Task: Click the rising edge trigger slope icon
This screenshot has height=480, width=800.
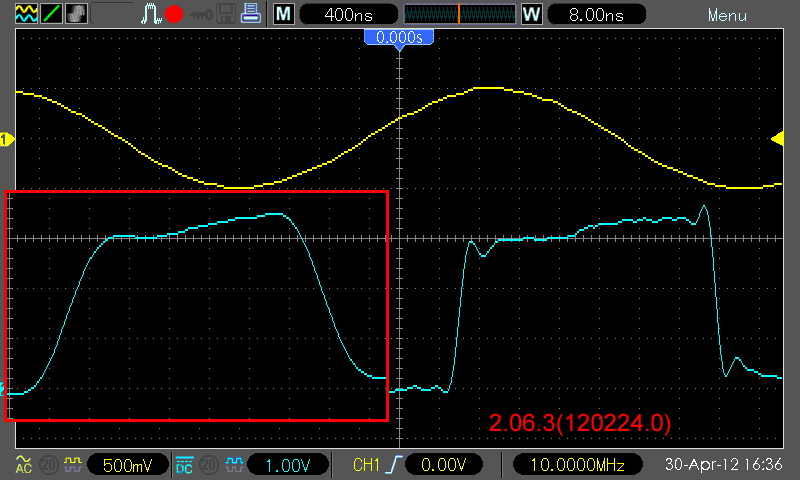Action: (394, 465)
